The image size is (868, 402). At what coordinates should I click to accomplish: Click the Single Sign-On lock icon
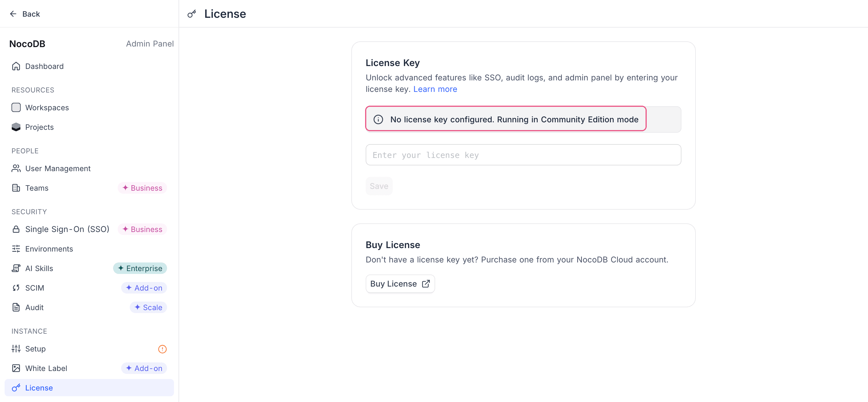(16, 229)
